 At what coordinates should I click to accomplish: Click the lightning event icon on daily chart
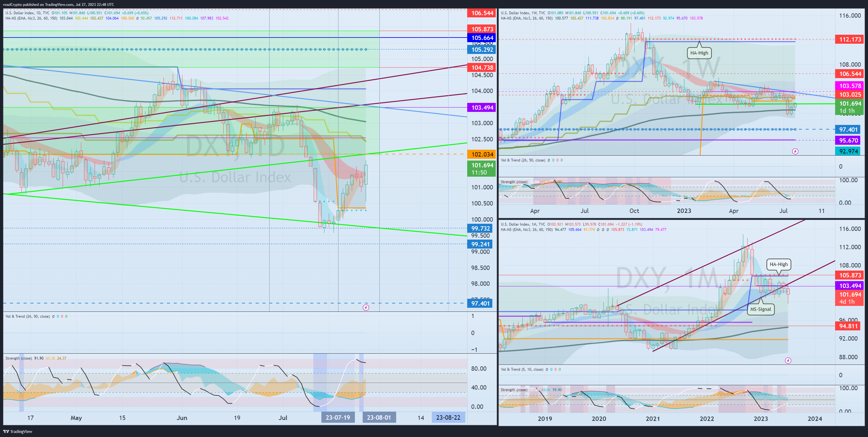pyautogui.click(x=366, y=307)
